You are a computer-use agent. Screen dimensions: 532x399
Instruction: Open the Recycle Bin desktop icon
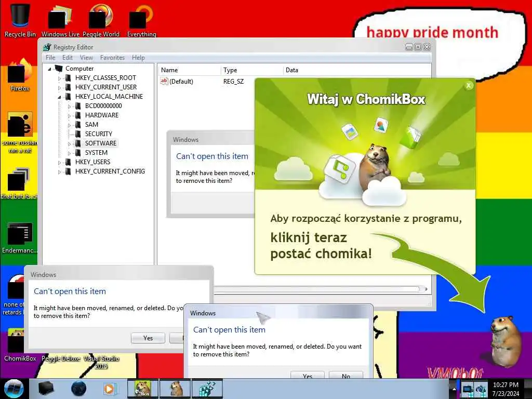coord(20,20)
